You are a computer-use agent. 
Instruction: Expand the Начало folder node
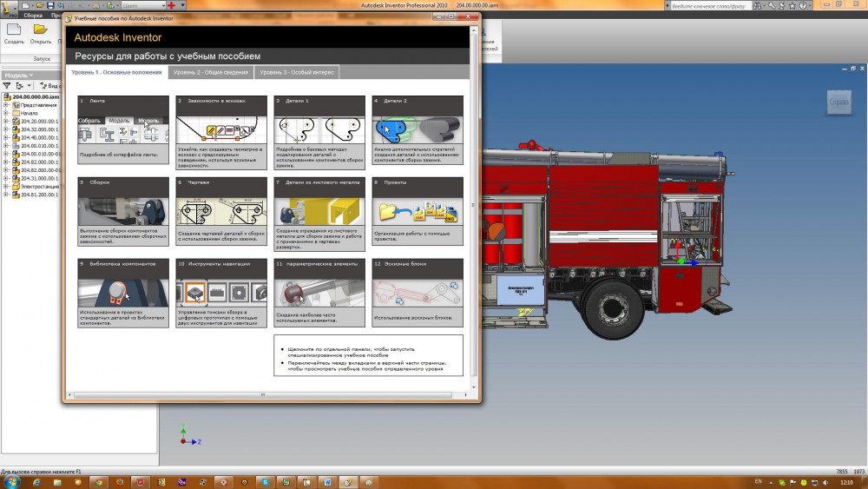(x=6, y=113)
